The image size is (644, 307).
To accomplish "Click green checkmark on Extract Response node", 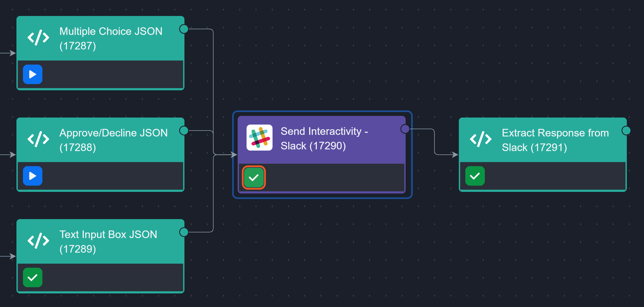I will pos(475,176).
